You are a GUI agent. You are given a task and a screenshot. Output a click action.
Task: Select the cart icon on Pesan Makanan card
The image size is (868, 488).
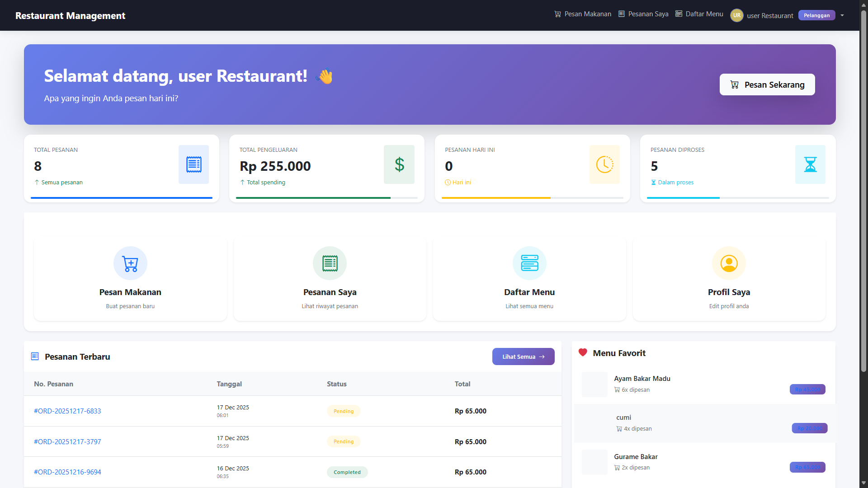[x=130, y=263]
